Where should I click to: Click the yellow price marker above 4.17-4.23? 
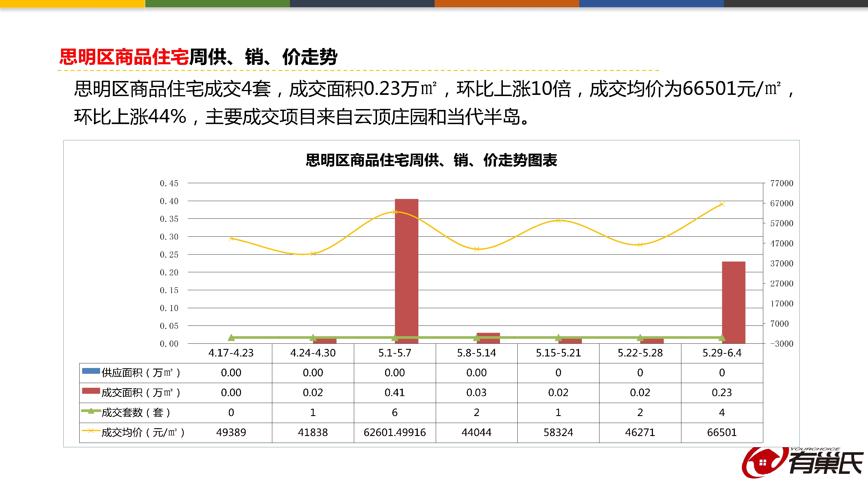(231, 238)
